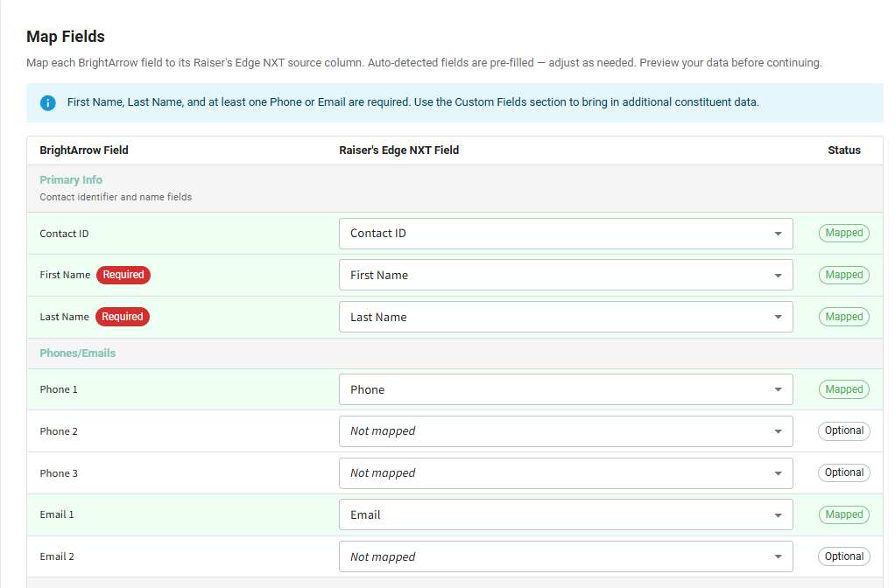Click the Optional status for Email 2
895x588 pixels.
844,556
